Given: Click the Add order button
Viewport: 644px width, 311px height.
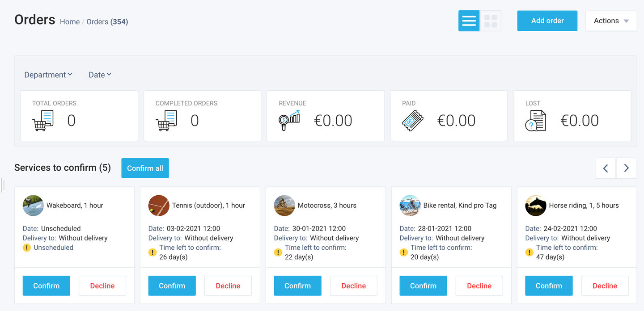Looking at the screenshot, I should 547,21.
